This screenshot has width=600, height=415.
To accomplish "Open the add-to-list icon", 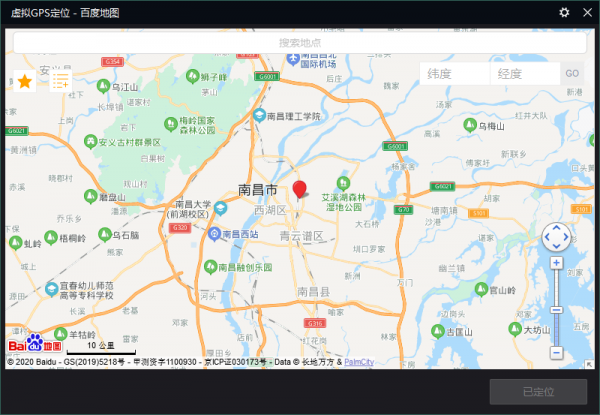I will [x=61, y=81].
